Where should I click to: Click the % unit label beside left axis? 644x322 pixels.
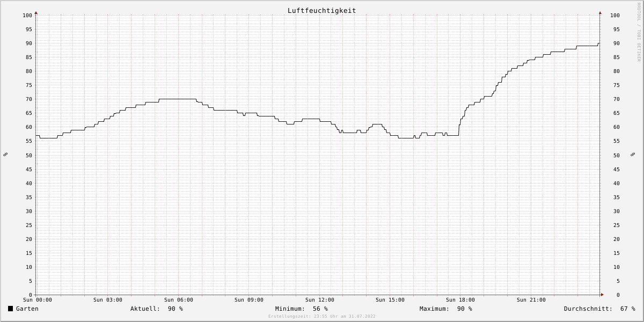click(5, 155)
